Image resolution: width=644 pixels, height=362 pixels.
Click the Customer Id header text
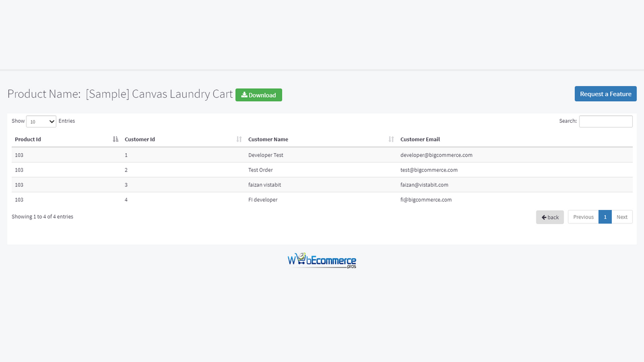pos(140,139)
